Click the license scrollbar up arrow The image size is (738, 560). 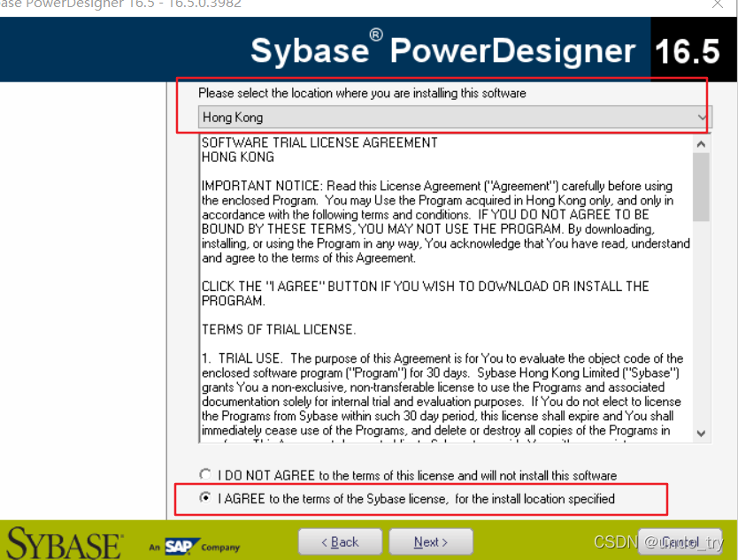point(701,144)
